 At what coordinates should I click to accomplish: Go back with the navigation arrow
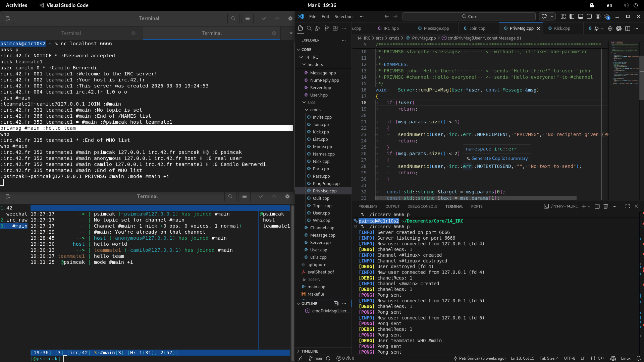(x=386, y=16)
